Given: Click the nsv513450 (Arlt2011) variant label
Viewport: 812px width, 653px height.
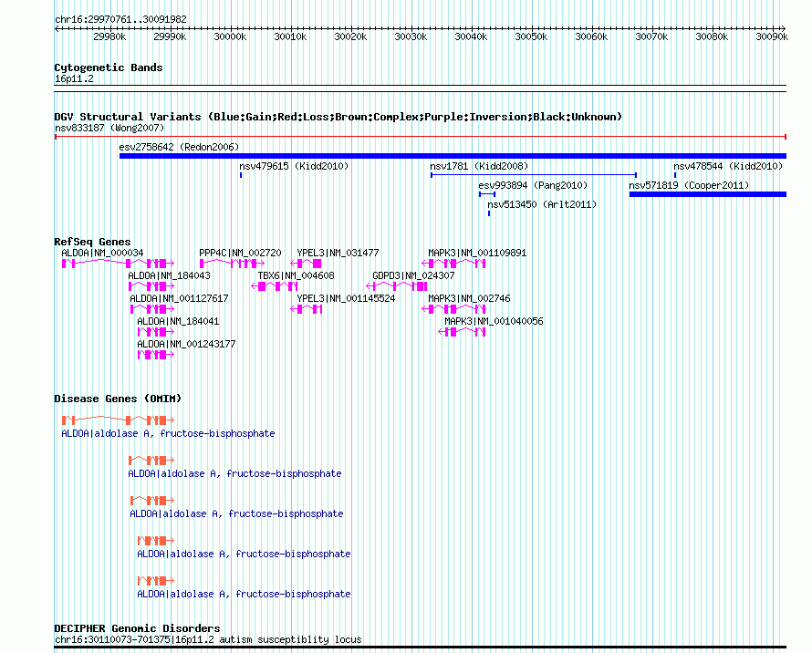Looking at the screenshot, I should tap(542, 204).
